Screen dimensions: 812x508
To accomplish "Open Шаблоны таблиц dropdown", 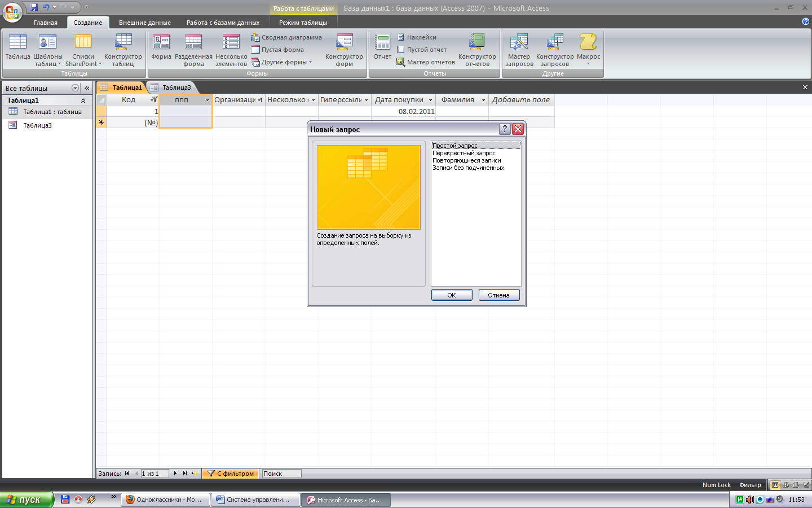I will (x=48, y=50).
